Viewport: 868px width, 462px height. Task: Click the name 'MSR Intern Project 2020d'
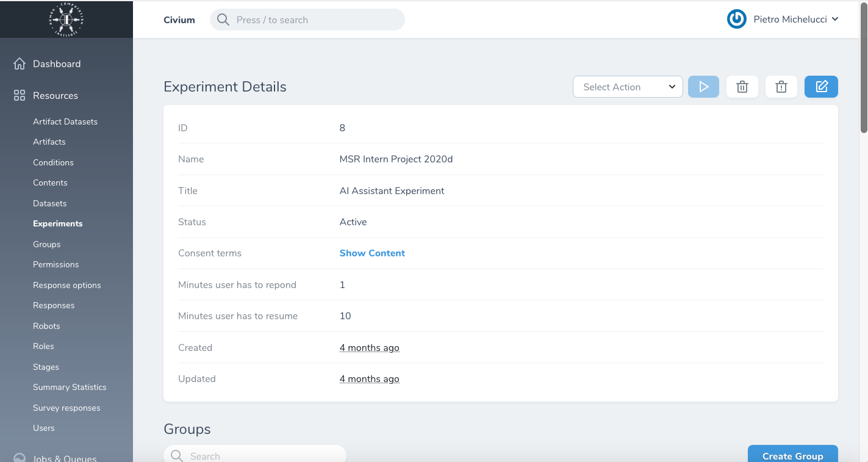click(x=396, y=159)
